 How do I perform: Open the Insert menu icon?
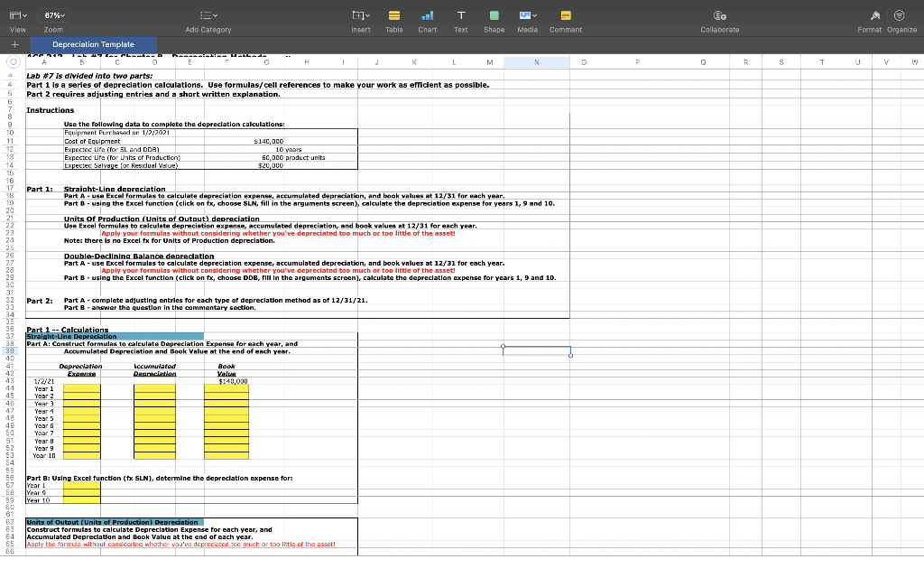click(x=361, y=16)
